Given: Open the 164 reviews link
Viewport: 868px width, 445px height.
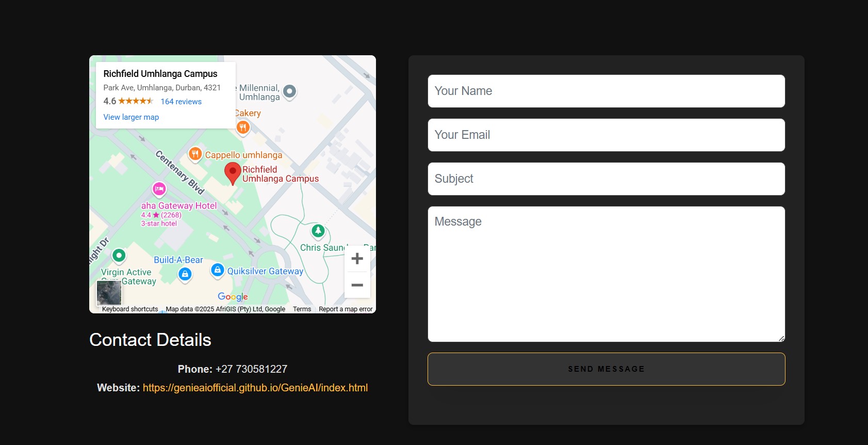Looking at the screenshot, I should [x=181, y=102].
